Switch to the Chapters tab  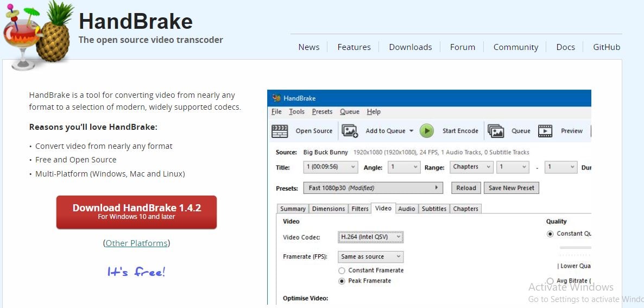coord(465,209)
